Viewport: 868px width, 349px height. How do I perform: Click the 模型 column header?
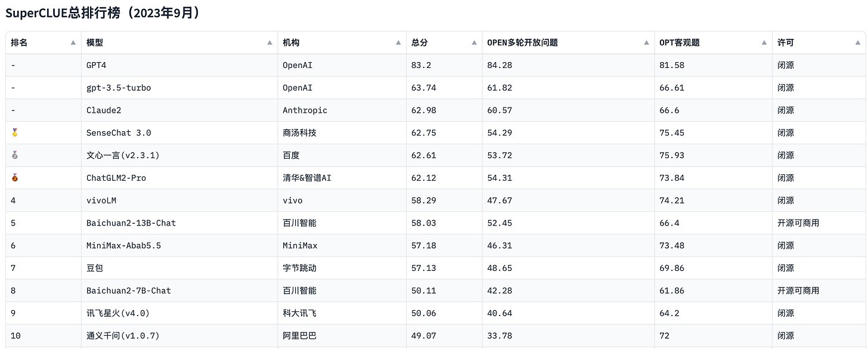click(179, 43)
